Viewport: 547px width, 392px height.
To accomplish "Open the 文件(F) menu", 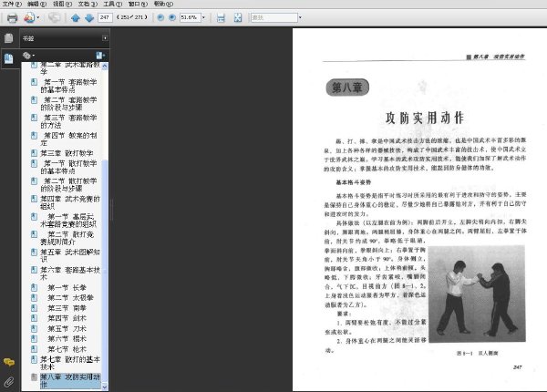I will [12, 5].
